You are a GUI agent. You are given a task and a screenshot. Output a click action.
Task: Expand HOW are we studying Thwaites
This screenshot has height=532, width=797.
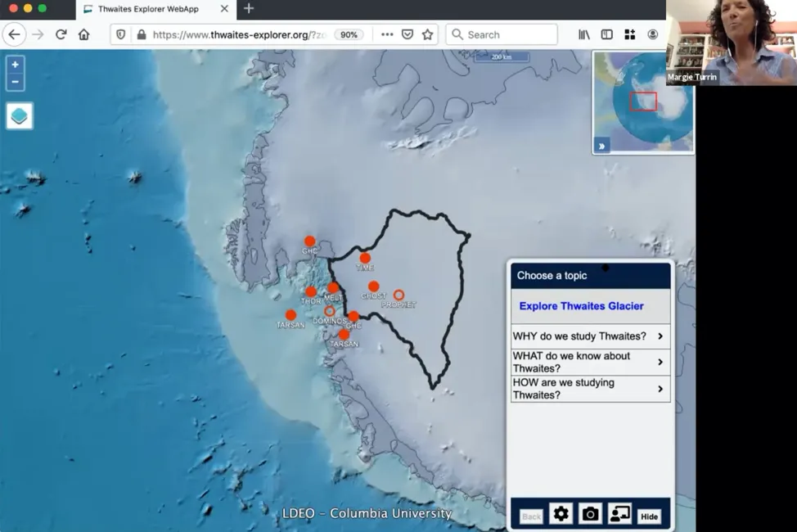pos(590,389)
